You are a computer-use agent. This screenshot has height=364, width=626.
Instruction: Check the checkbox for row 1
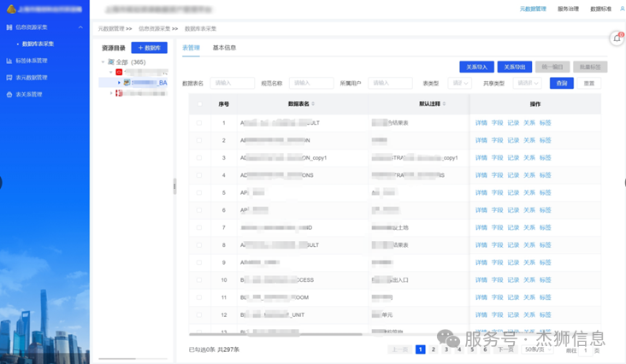(x=200, y=123)
